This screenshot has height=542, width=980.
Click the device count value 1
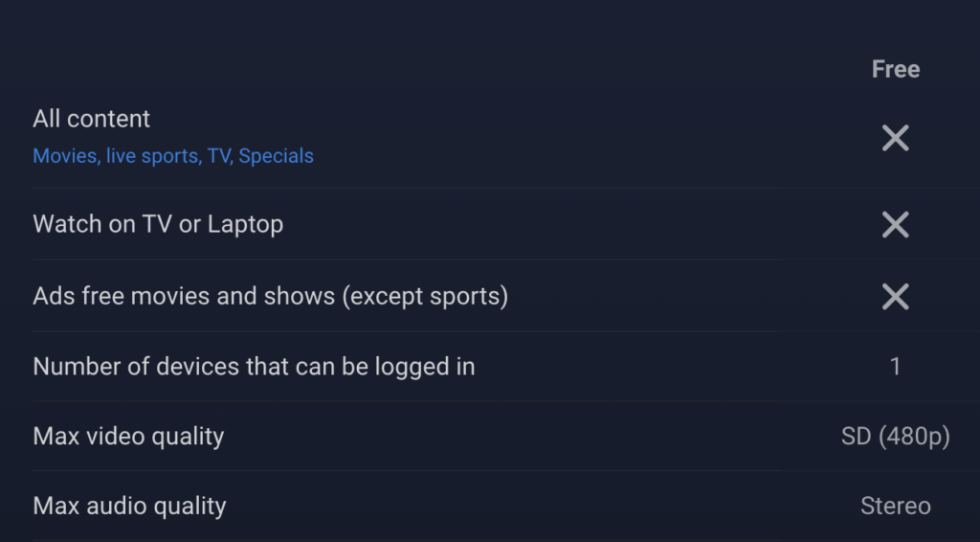tap(895, 367)
